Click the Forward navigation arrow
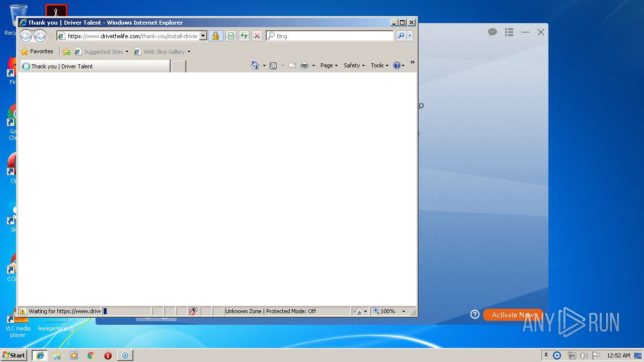This screenshot has width=644, height=362. pyautogui.click(x=40, y=36)
